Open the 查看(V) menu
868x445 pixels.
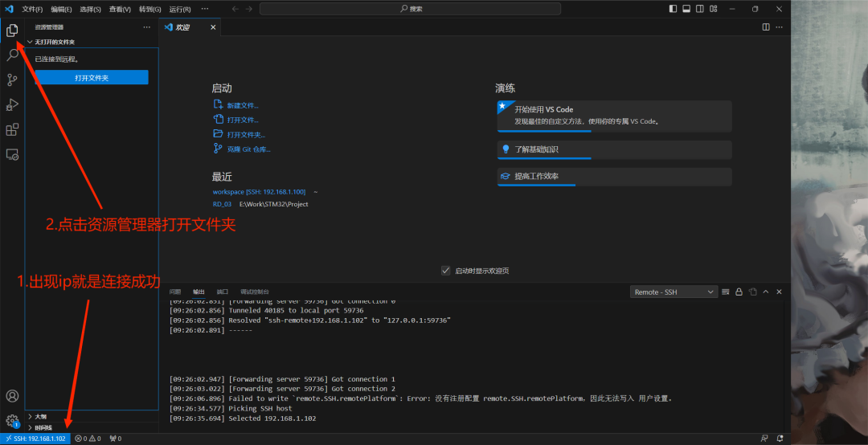coord(120,10)
